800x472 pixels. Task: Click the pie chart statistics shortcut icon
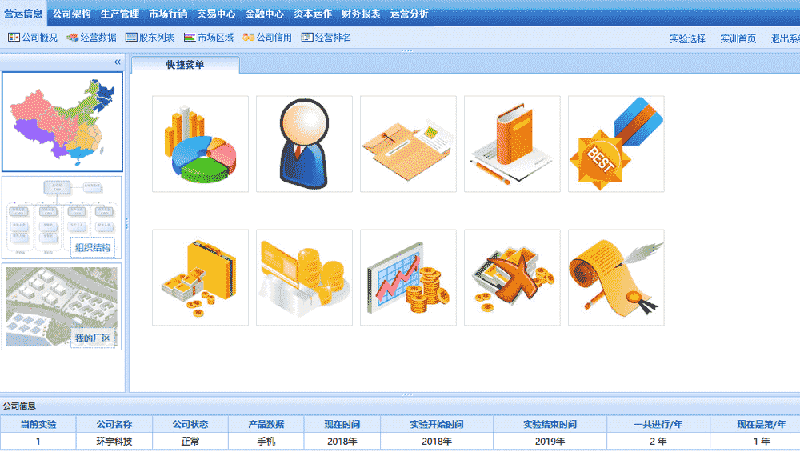point(200,143)
